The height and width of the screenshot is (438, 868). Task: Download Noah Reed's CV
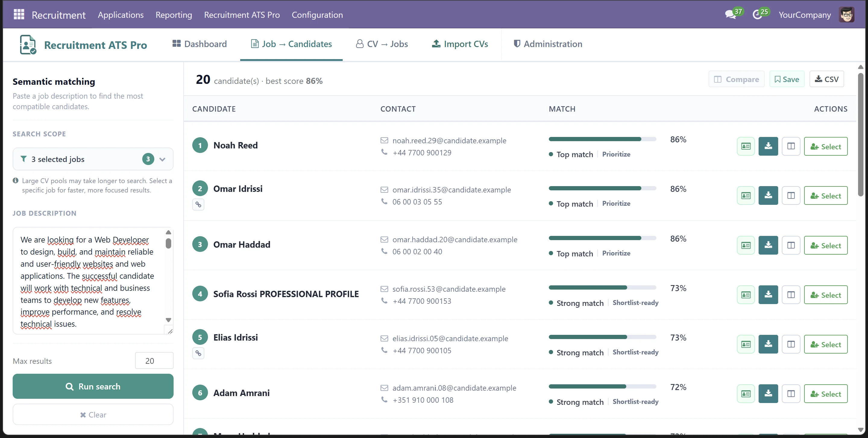point(768,146)
